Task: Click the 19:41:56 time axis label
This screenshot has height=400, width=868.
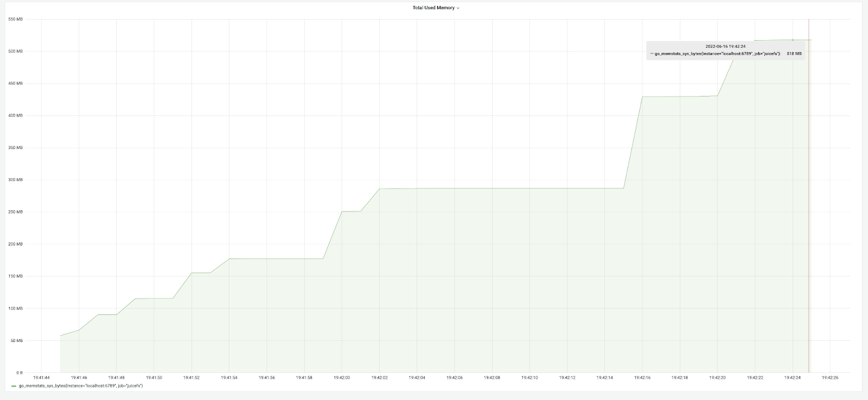Action: point(266,378)
